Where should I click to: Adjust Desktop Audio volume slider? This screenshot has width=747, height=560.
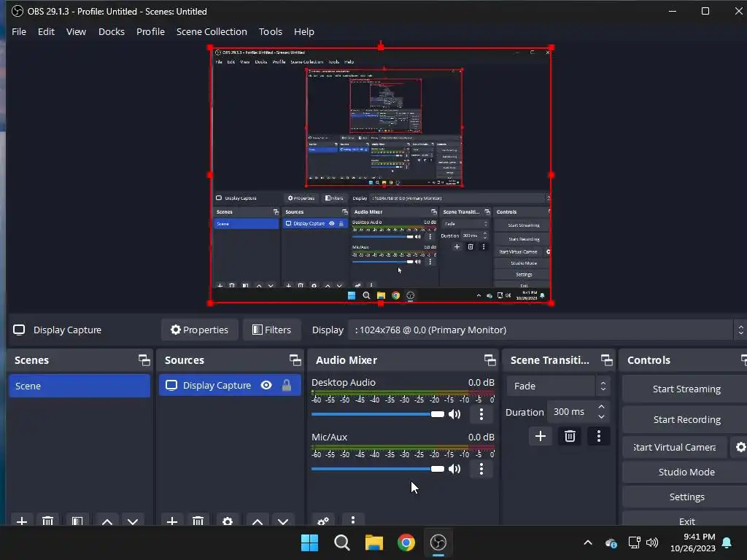[x=378, y=414]
